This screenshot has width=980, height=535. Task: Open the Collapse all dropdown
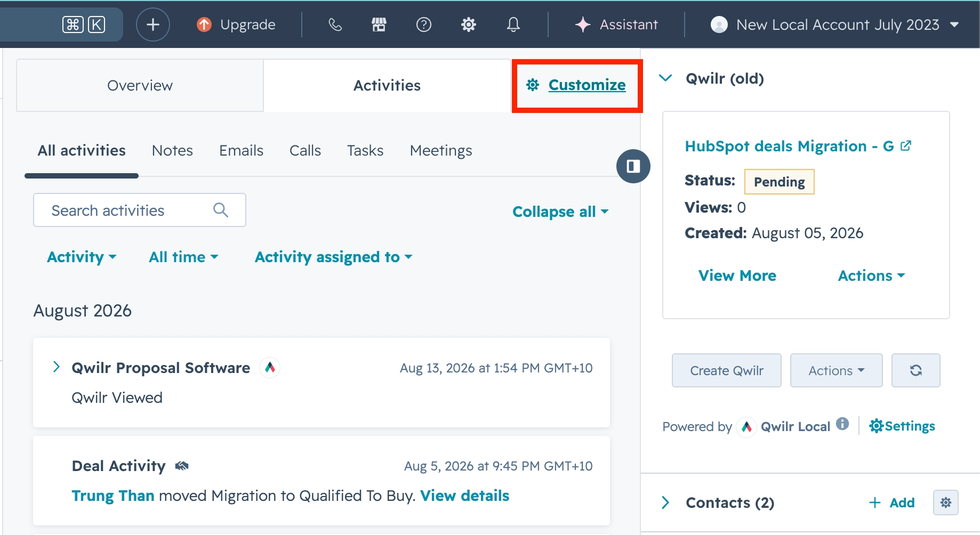(560, 212)
